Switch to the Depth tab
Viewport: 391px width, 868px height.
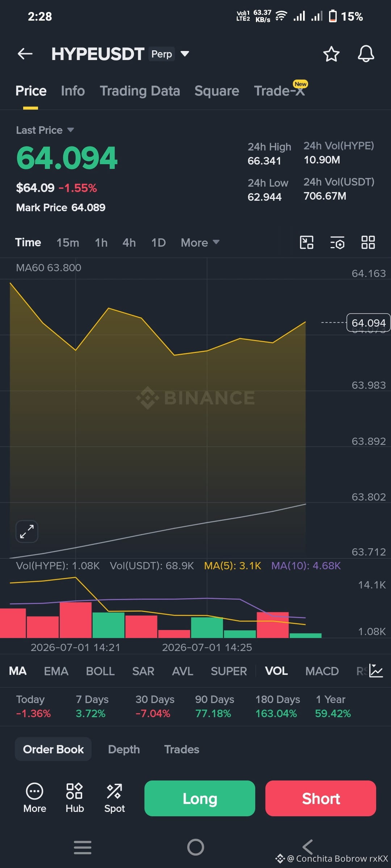click(124, 749)
